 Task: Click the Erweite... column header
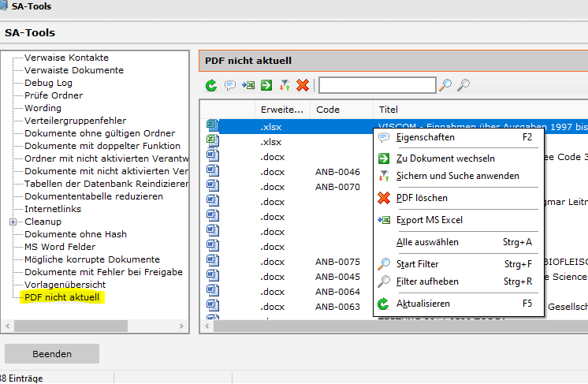click(282, 110)
